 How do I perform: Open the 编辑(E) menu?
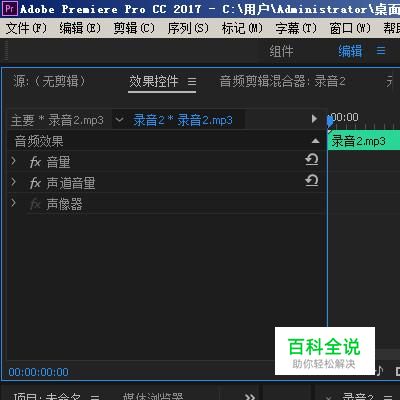pos(80,28)
